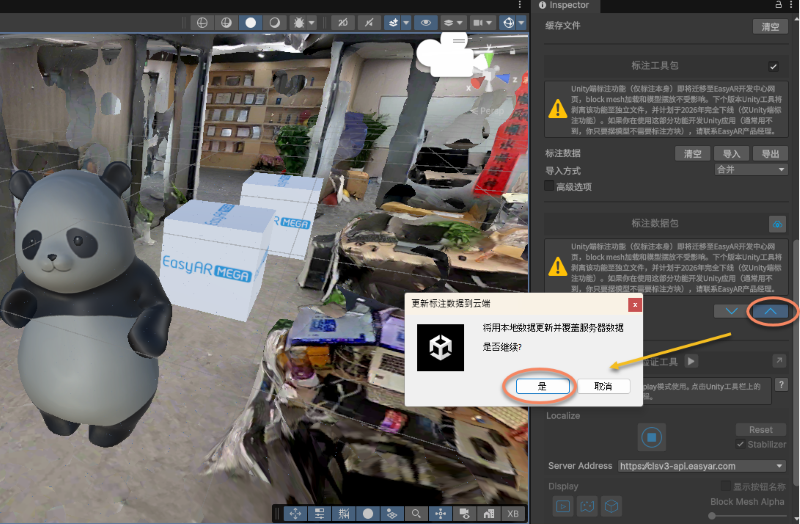Image resolution: width=800 pixels, height=524 pixels.
Task: Click 清空 button next to 缓存文件
Action: point(770,27)
